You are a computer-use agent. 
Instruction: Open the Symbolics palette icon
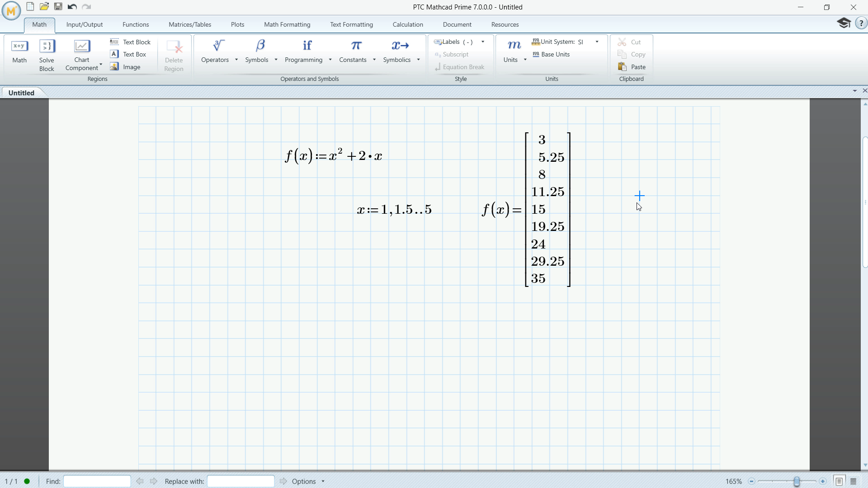pyautogui.click(x=400, y=46)
